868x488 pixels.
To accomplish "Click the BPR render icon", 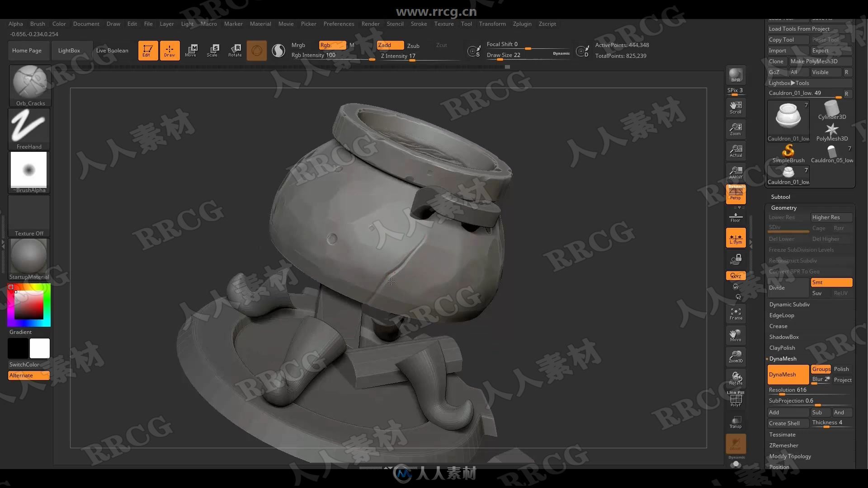I will tap(736, 75).
